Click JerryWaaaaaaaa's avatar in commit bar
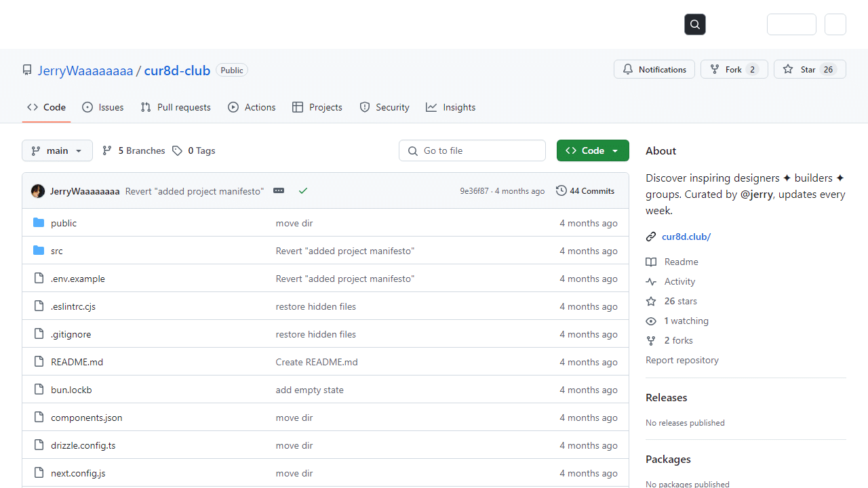 pos(38,191)
